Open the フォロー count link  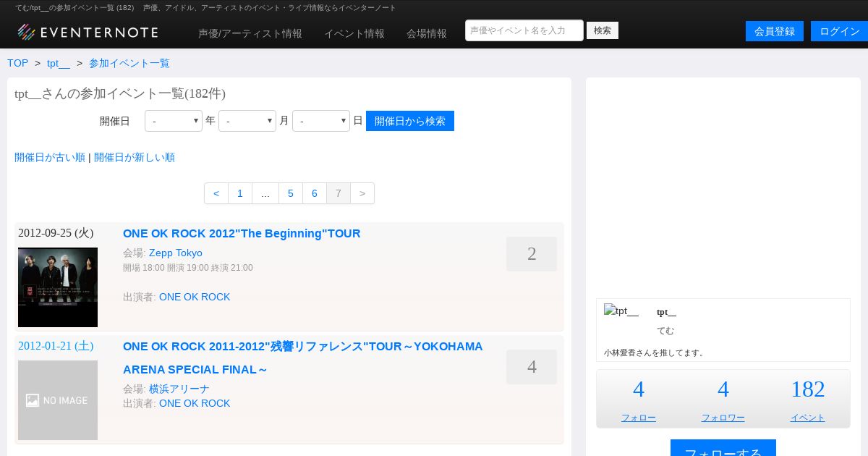639,418
